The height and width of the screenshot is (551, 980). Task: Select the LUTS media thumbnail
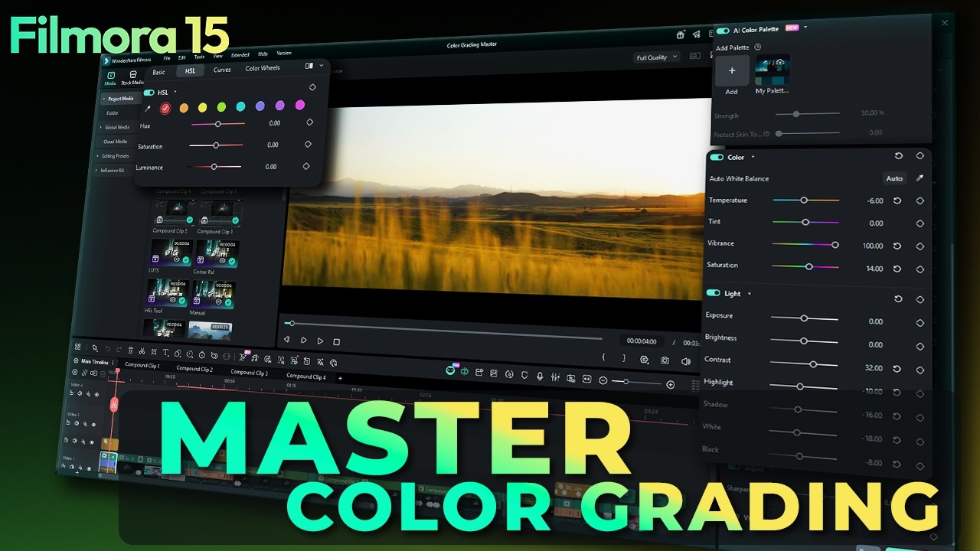pyautogui.click(x=171, y=253)
